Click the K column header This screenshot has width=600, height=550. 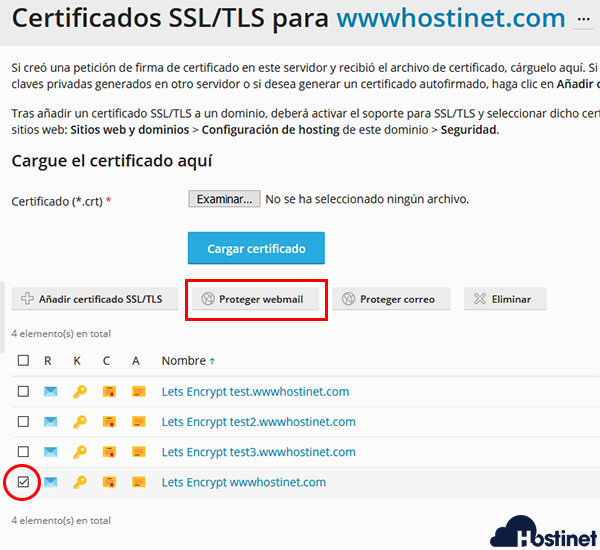click(x=77, y=361)
